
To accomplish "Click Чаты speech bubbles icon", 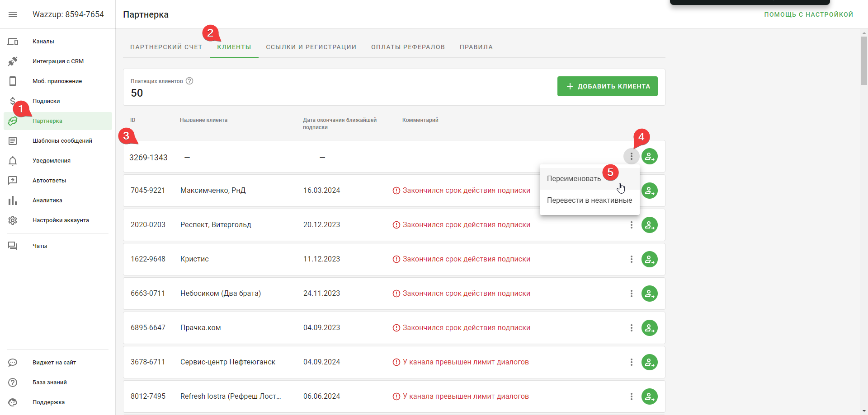I will click(13, 246).
